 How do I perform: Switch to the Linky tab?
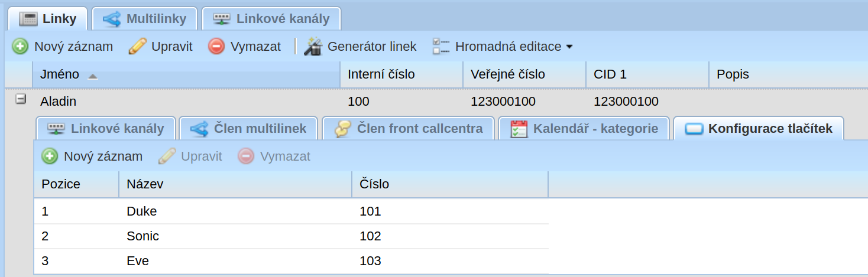click(48, 19)
